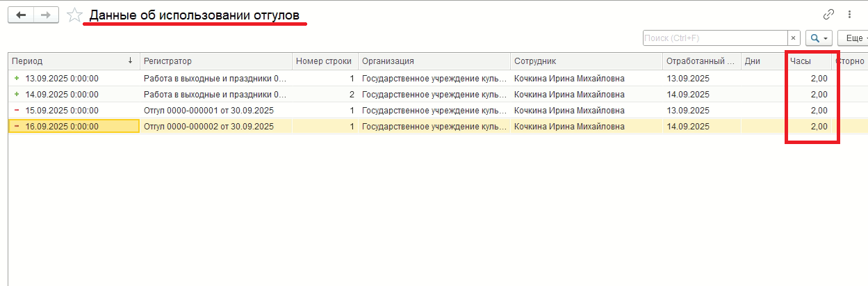Select the row dated 16.09.2025 0:00:00
This screenshot has height=286, width=868.
point(438,126)
